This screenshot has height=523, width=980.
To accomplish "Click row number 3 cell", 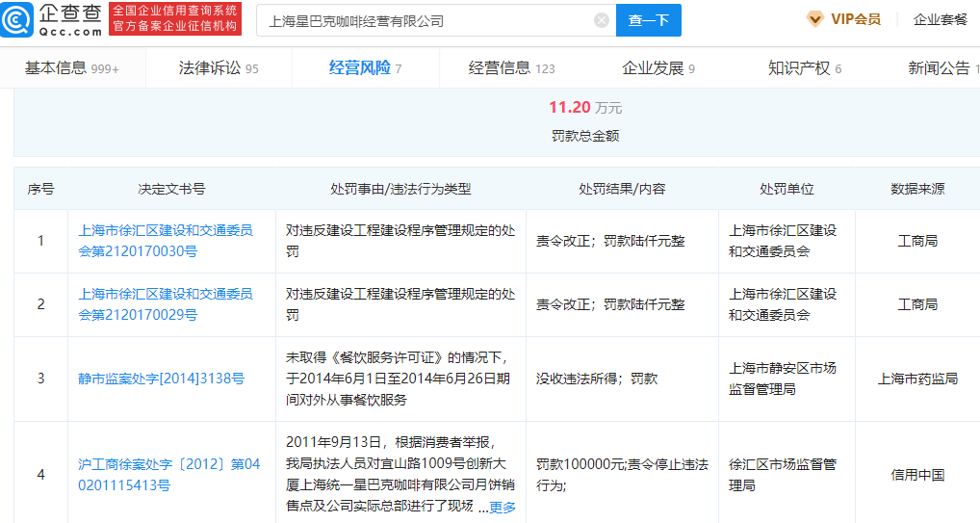I will coord(40,379).
